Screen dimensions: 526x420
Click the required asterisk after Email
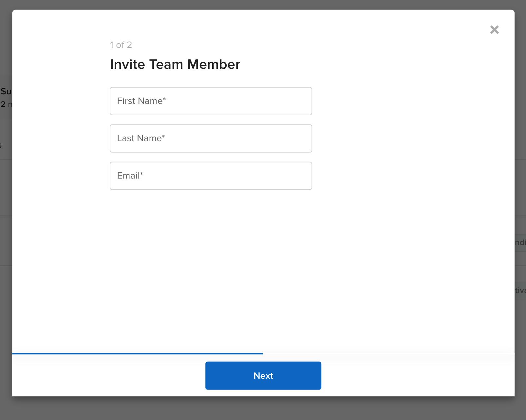coord(141,174)
